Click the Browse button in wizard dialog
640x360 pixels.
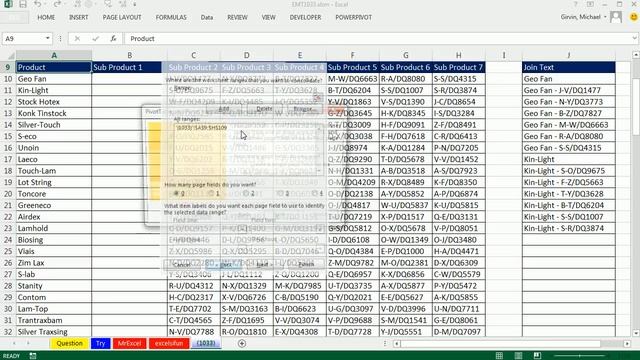(303, 109)
